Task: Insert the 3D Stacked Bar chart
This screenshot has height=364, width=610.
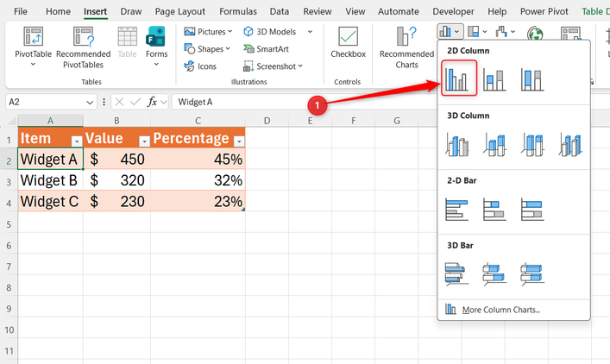Action: pos(494,273)
